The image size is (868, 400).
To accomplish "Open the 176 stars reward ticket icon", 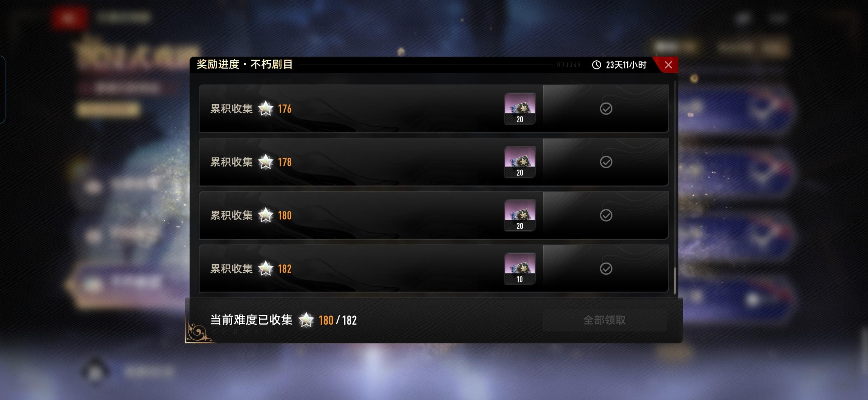I will click(520, 109).
